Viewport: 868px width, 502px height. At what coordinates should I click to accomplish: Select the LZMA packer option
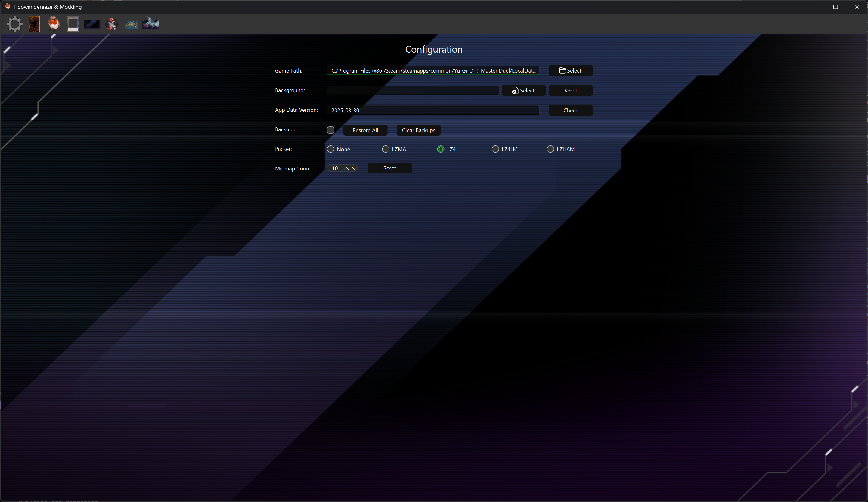tap(394, 149)
